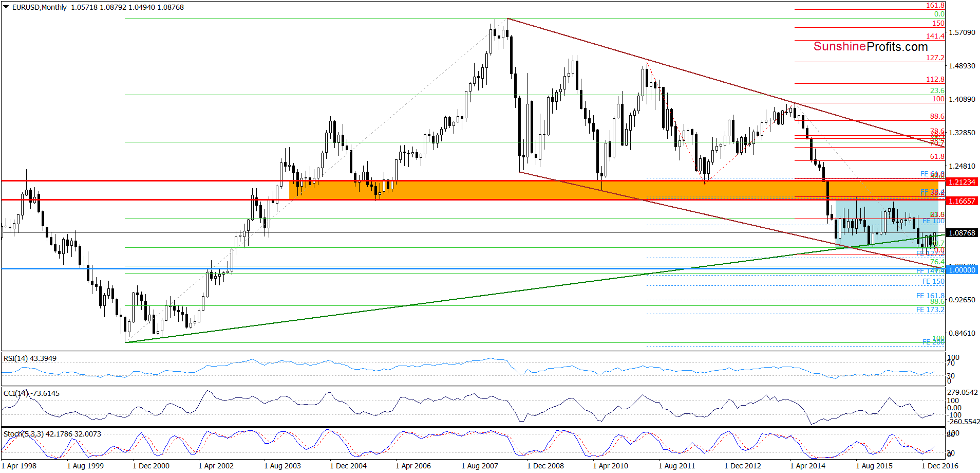
Task: Click the 1 Dec 2016 date label
Action: [x=940, y=466]
